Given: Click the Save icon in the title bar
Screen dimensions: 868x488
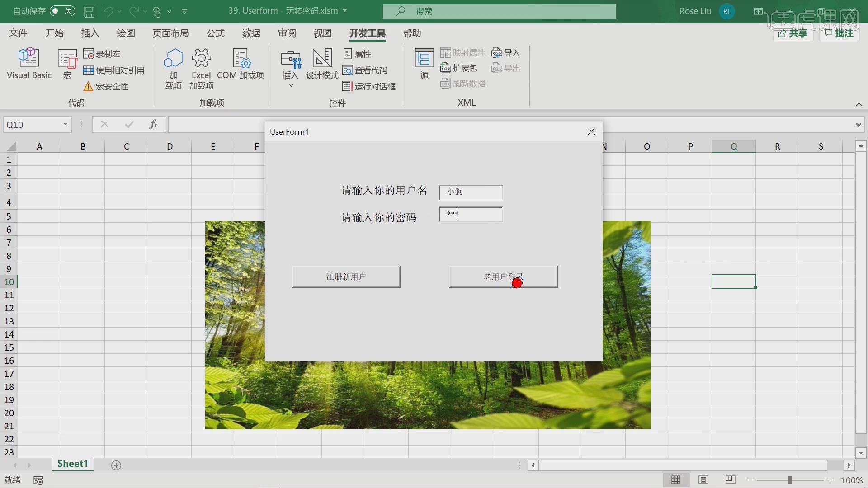Looking at the screenshot, I should (89, 11).
